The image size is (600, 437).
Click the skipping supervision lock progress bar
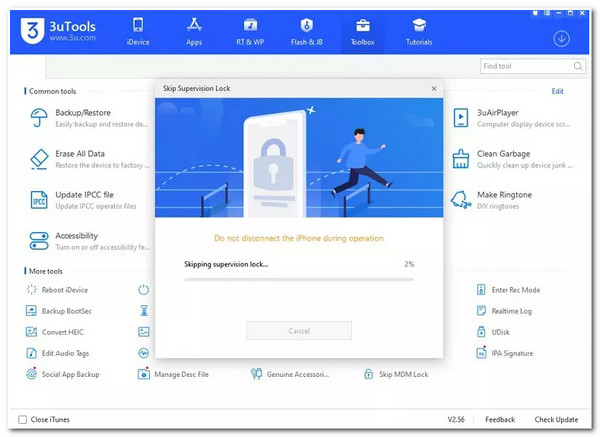point(299,280)
